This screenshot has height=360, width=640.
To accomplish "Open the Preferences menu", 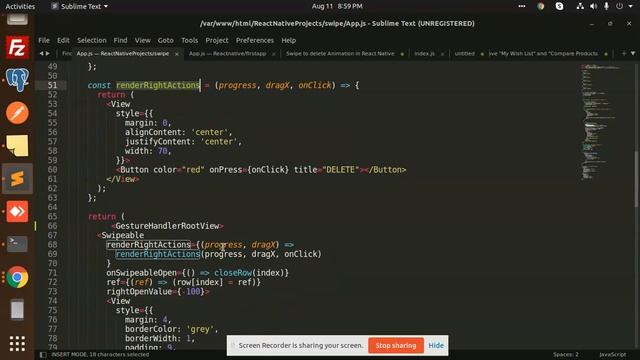I will point(255,40).
